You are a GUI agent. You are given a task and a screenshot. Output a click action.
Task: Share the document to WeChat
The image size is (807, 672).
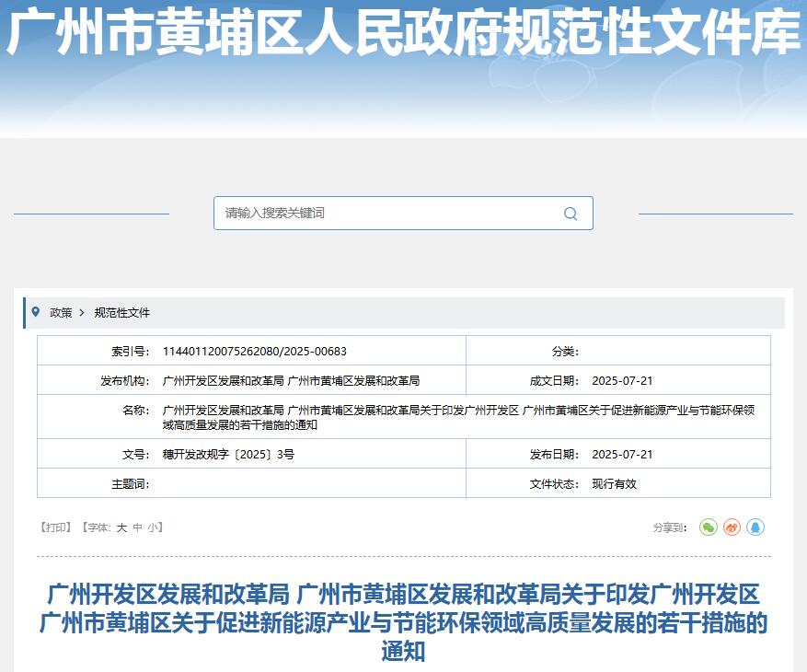tap(707, 527)
